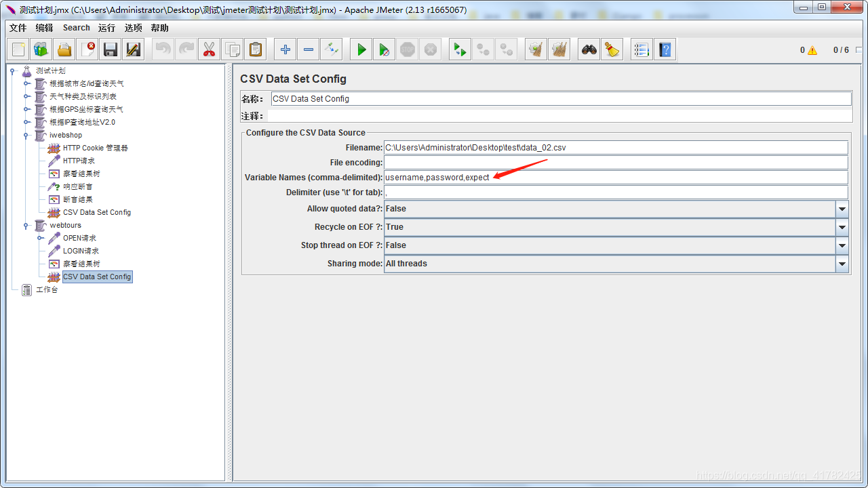Expand the 根据IP查询地址V2.0 thread group
The height and width of the screenshot is (488, 868).
coord(26,122)
